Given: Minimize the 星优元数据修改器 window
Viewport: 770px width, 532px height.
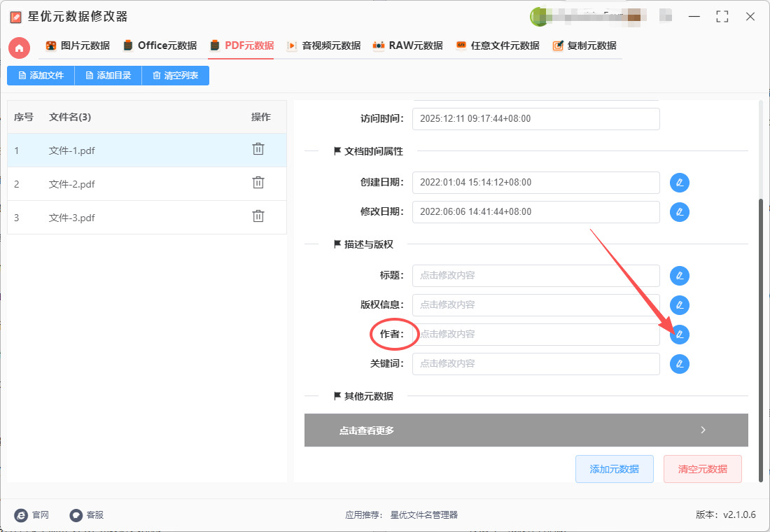Looking at the screenshot, I should (x=694, y=17).
